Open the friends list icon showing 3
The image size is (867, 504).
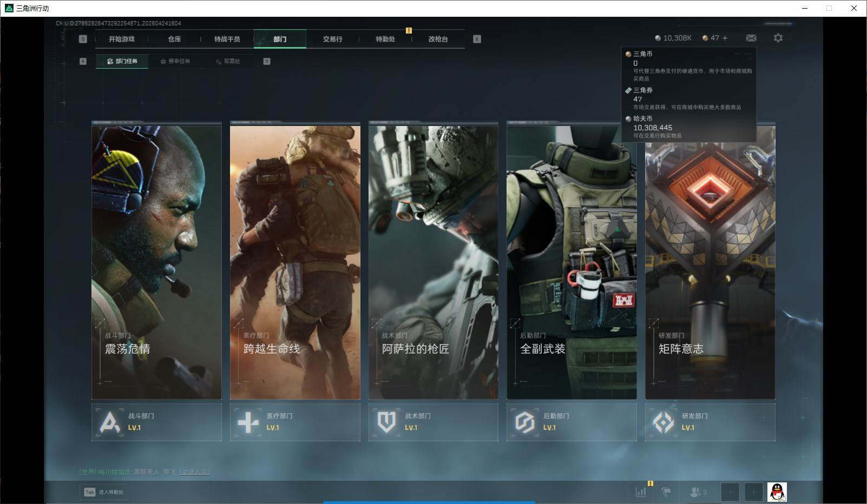[x=698, y=492]
